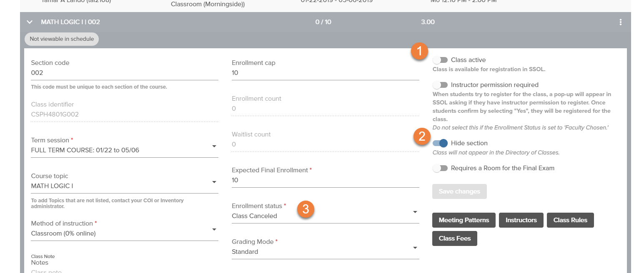This screenshot has width=644, height=273.
Task: Enable the Class active toggle
Action: [x=440, y=60]
